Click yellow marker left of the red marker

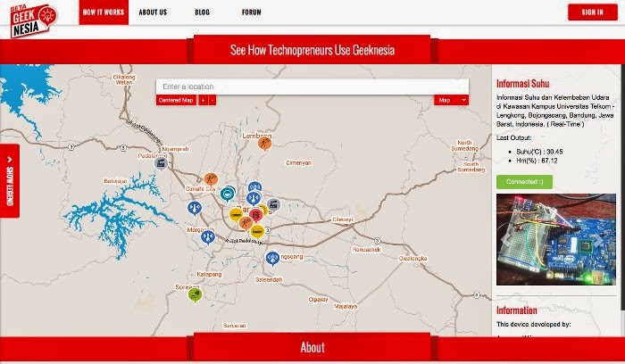pyautogui.click(x=236, y=215)
